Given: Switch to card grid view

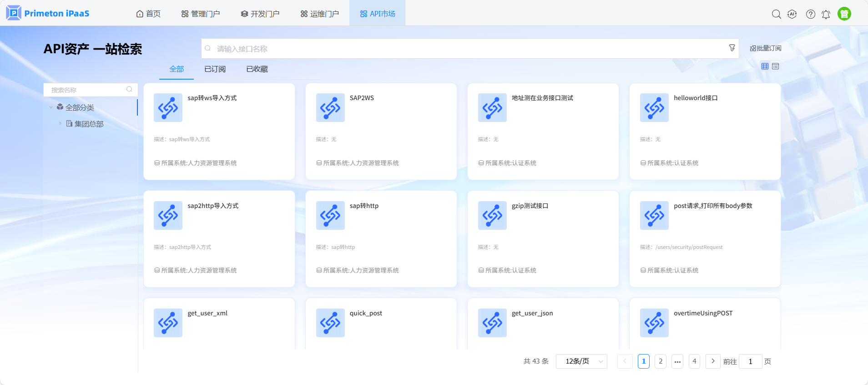Looking at the screenshot, I should (x=765, y=66).
